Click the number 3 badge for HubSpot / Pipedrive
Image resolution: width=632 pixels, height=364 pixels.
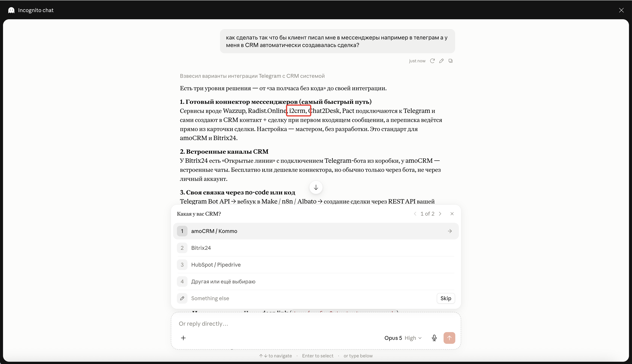tap(182, 265)
